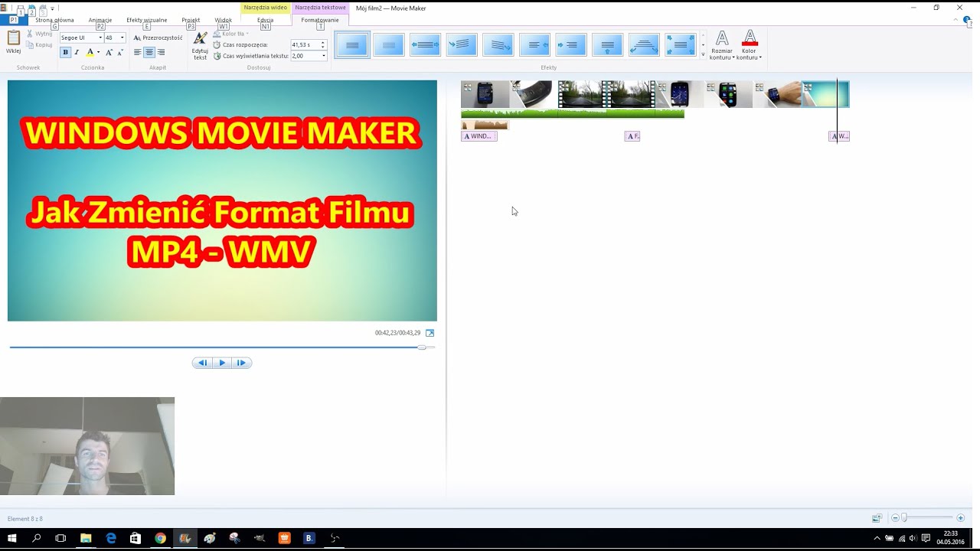Open the font size 48 dropdown
Viewport: 980px width, 551px height.
click(x=122, y=37)
